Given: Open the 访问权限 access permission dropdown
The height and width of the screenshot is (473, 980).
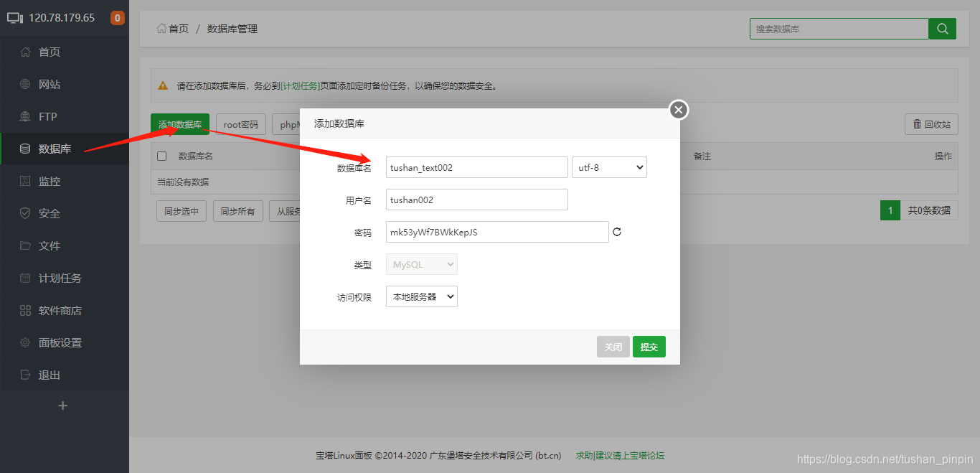Looking at the screenshot, I should [421, 296].
